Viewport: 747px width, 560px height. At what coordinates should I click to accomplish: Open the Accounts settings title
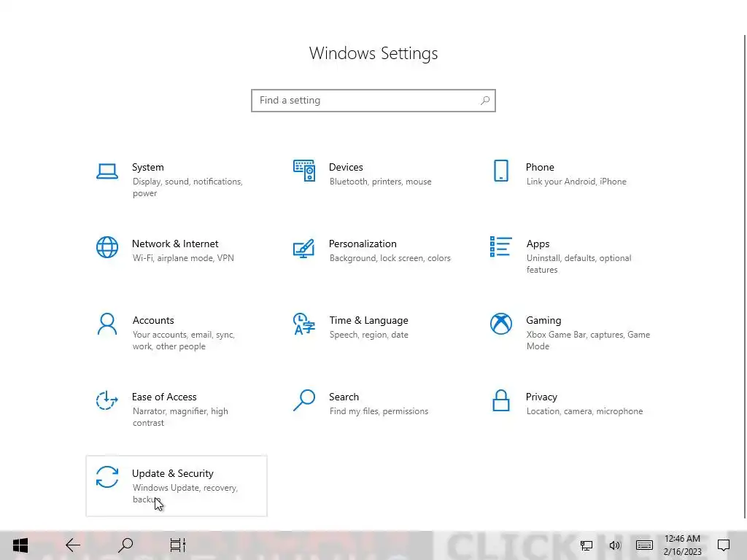[x=153, y=321]
